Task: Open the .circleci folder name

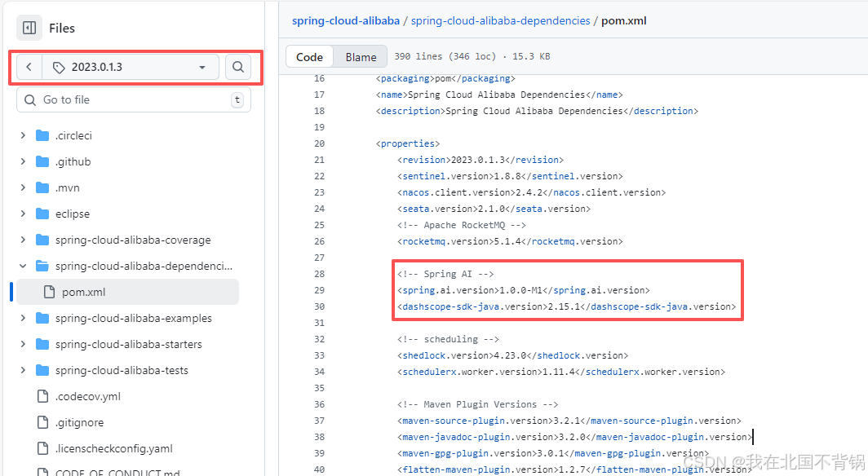Action: (x=73, y=135)
